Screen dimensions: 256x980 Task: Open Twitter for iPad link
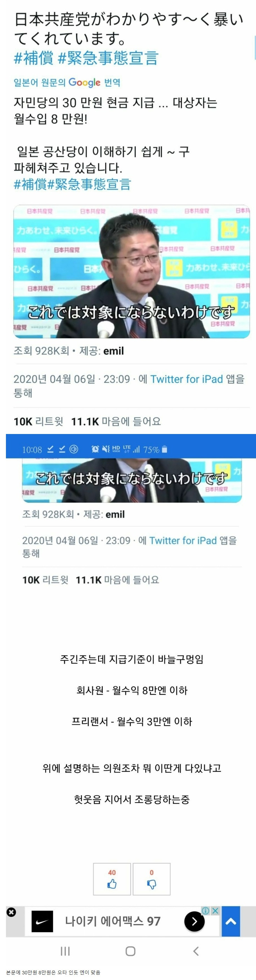[186, 379]
